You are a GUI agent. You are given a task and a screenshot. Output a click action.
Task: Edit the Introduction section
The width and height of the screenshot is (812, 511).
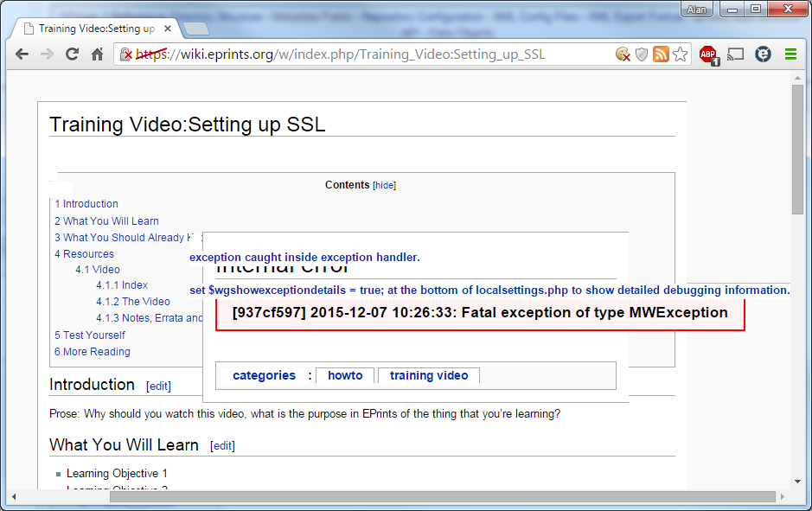tap(158, 386)
